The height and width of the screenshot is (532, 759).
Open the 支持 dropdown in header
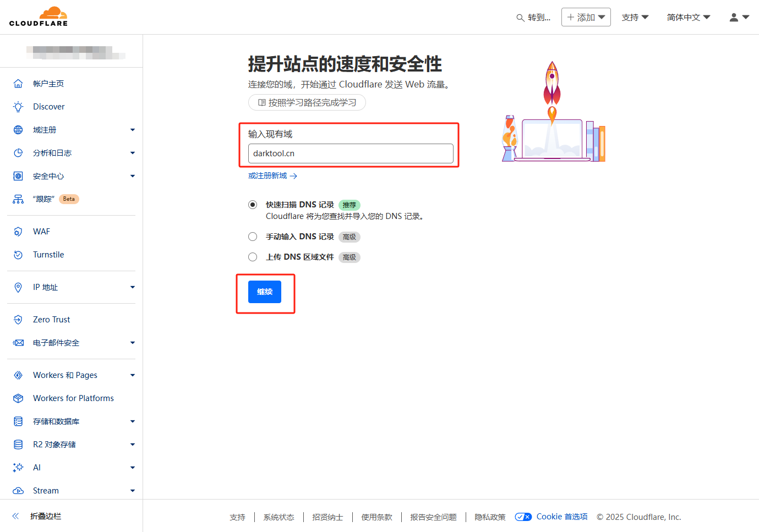point(635,17)
